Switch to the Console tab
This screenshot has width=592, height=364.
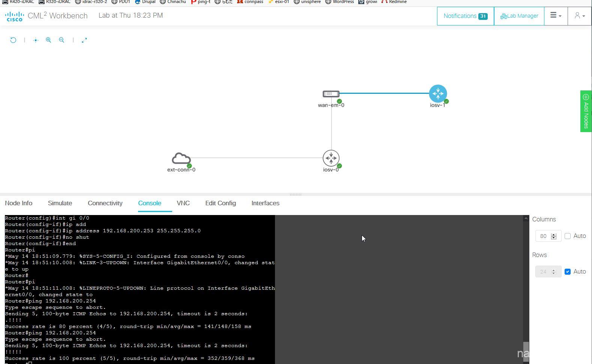[150, 203]
